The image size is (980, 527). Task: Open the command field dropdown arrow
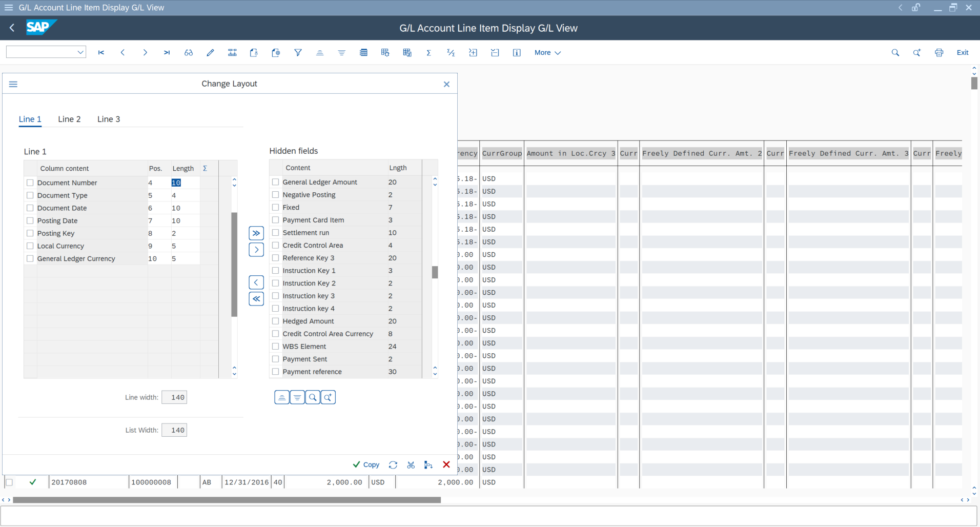coord(80,52)
